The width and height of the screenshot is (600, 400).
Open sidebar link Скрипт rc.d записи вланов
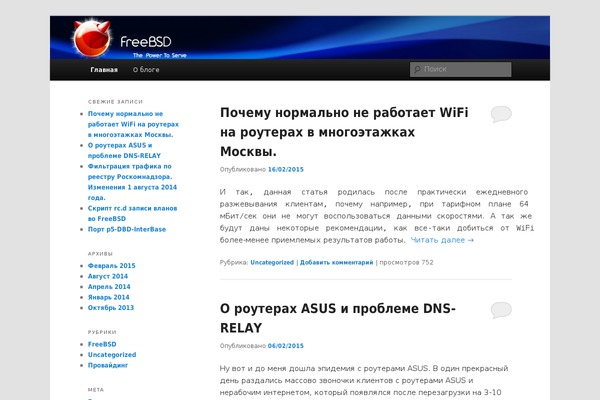[x=132, y=214]
